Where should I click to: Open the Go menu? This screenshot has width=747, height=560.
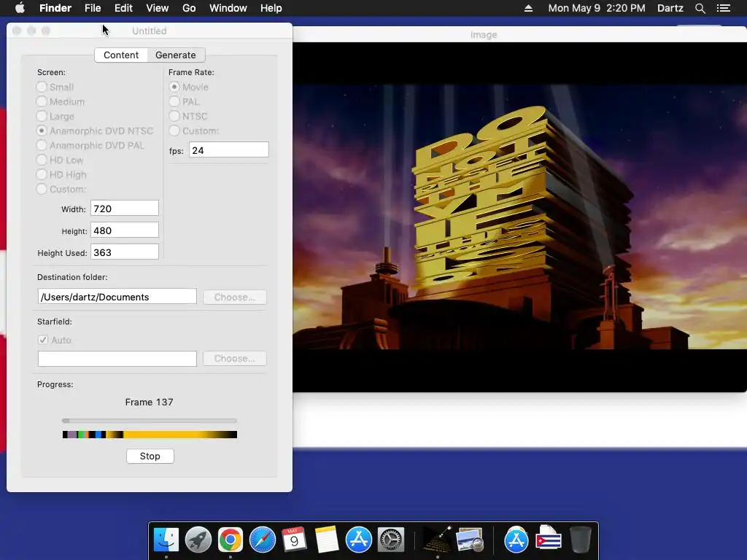click(189, 8)
